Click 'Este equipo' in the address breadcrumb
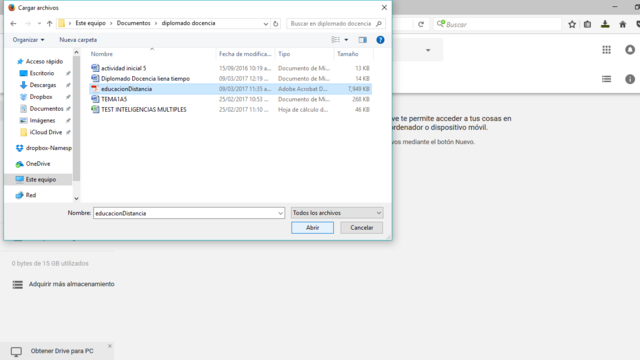Screen dimensions: 640x360 [91, 23]
